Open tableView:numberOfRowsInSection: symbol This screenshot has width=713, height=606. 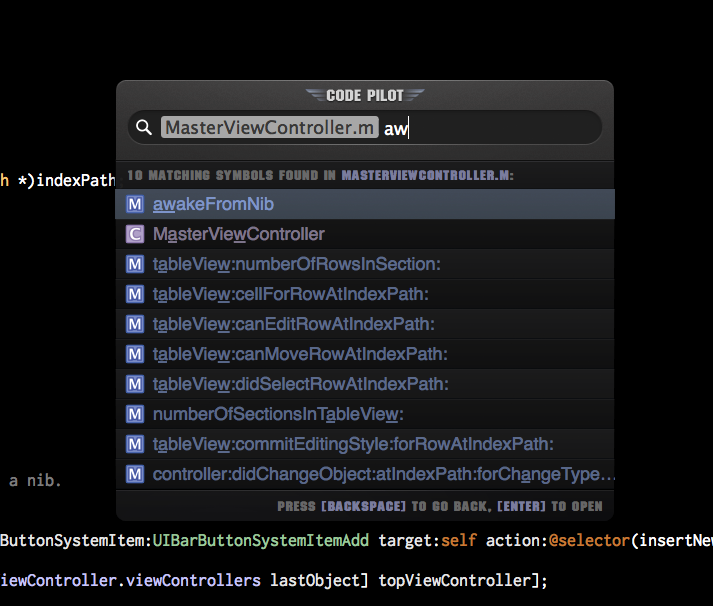coord(365,264)
